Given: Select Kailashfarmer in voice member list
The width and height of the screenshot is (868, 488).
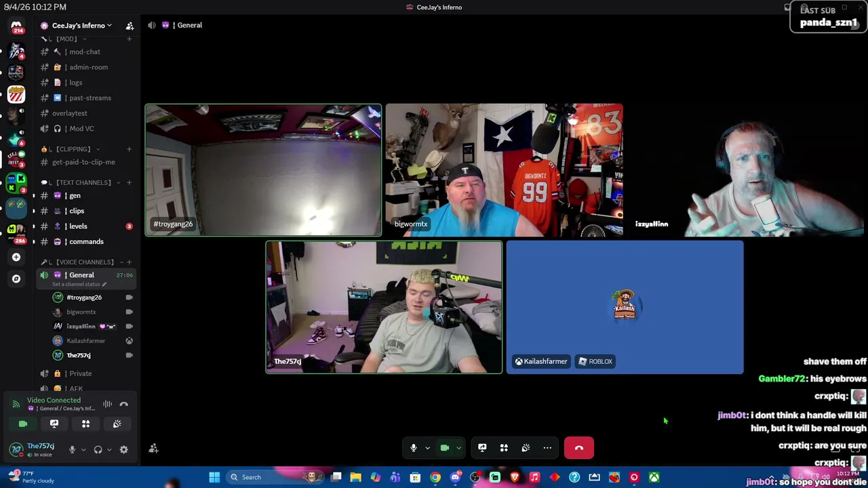Looking at the screenshot, I should (93, 341).
